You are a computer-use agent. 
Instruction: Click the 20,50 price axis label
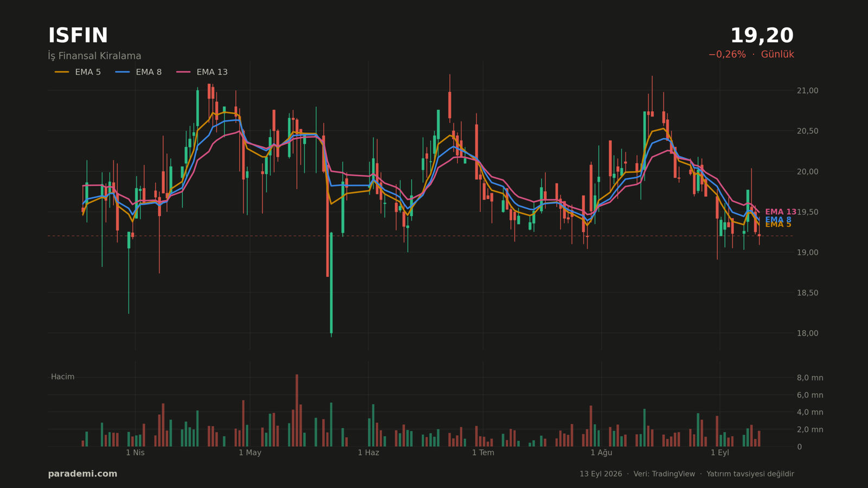tap(807, 131)
